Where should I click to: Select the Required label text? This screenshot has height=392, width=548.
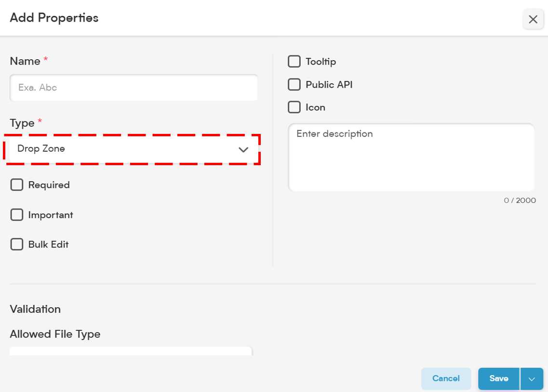(x=49, y=185)
